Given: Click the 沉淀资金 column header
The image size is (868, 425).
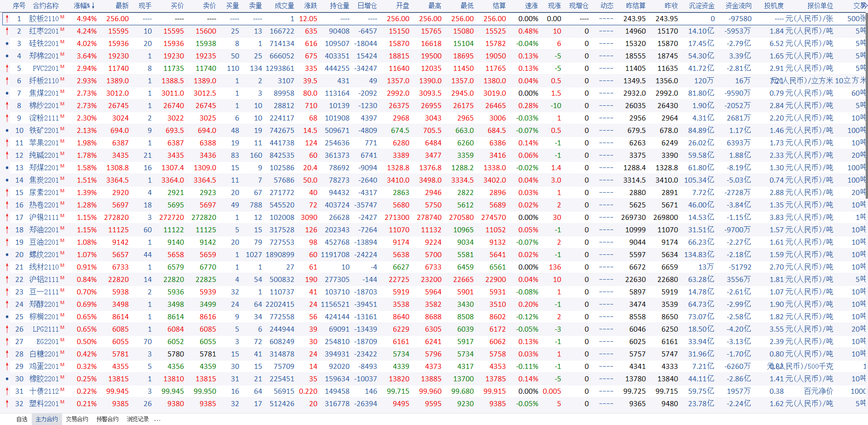Looking at the screenshot, I should [701, 6].
